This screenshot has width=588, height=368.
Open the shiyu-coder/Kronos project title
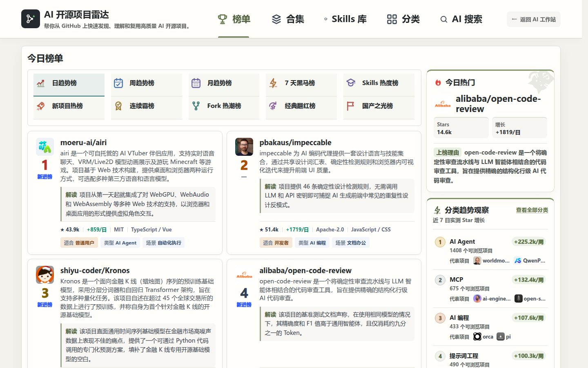[95, 270]
